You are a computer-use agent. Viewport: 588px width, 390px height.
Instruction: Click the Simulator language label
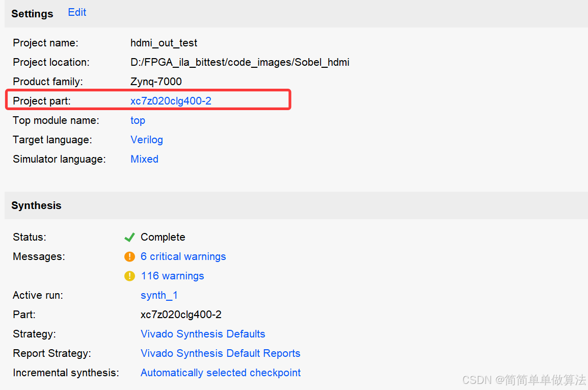[59, 159]
